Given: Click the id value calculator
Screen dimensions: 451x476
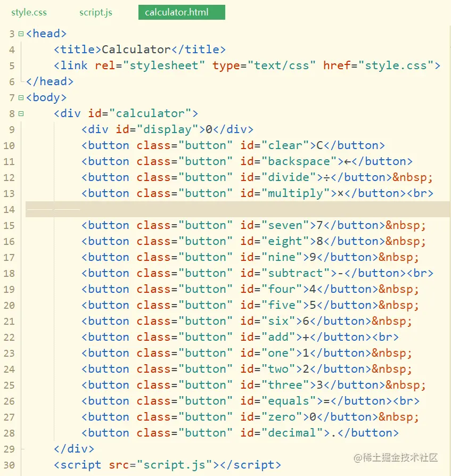Looking at the screenshot, I should pos(150,113).
